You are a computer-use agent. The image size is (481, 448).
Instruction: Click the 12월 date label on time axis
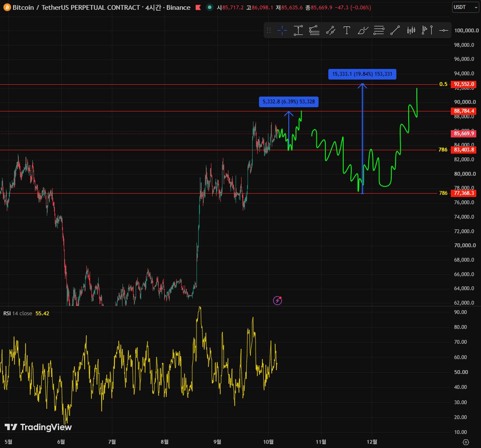[372, 442]
